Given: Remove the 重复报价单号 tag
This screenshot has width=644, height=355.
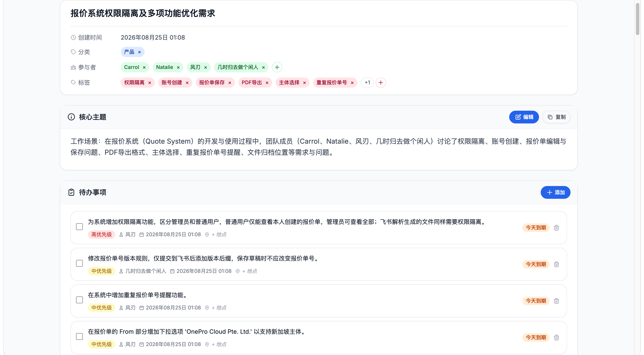Looking at the screenshot, I should [x=352, y=83].
